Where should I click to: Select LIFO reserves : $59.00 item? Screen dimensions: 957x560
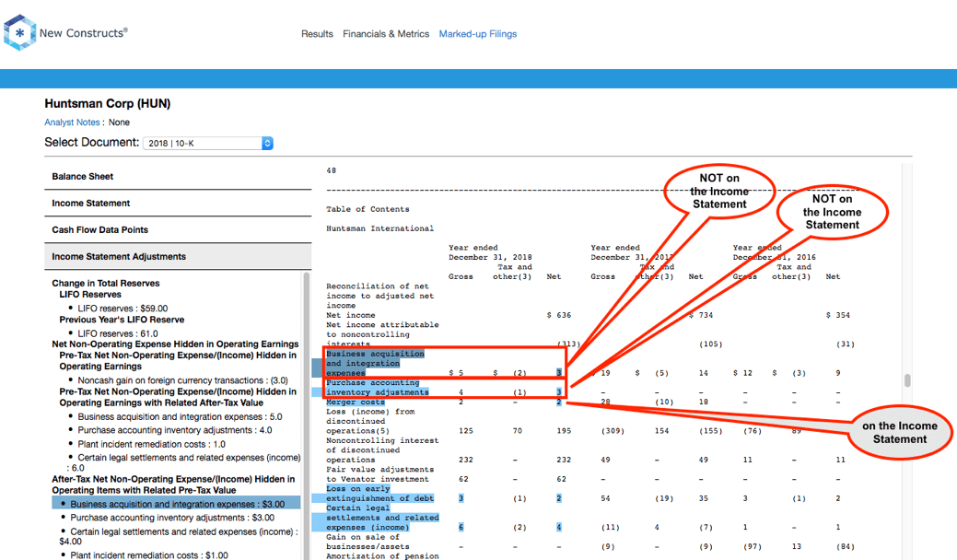[x=123, y=309]
